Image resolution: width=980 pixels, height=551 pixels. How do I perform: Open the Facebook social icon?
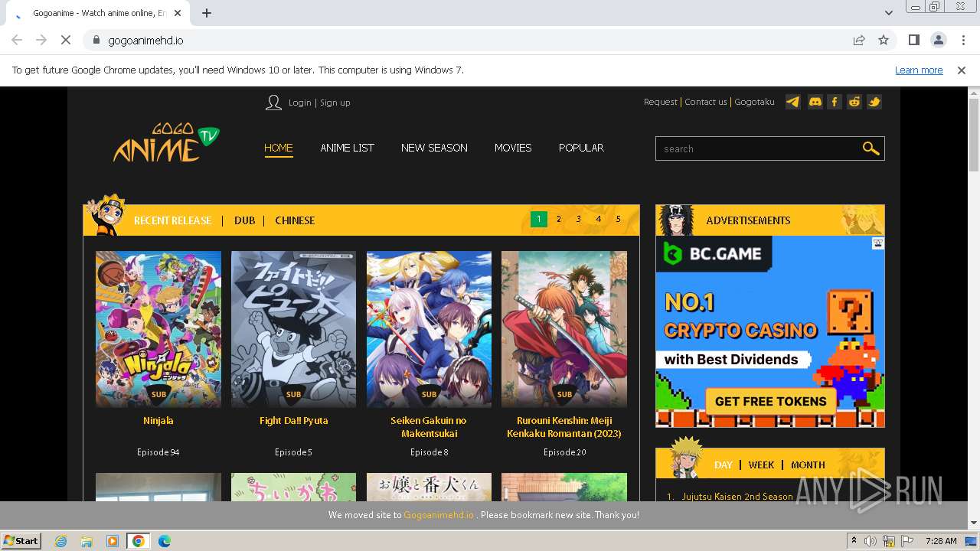[835, 102]
